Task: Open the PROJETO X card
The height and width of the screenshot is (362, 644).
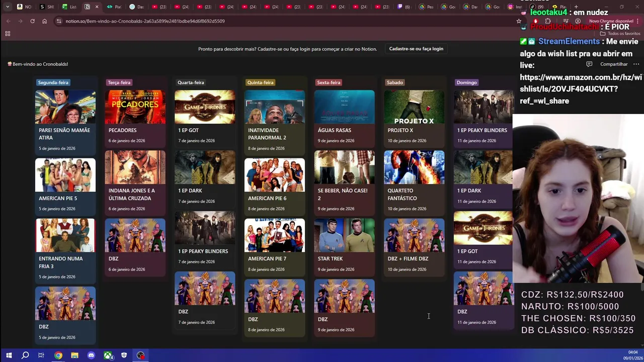Action: (414, 119)
